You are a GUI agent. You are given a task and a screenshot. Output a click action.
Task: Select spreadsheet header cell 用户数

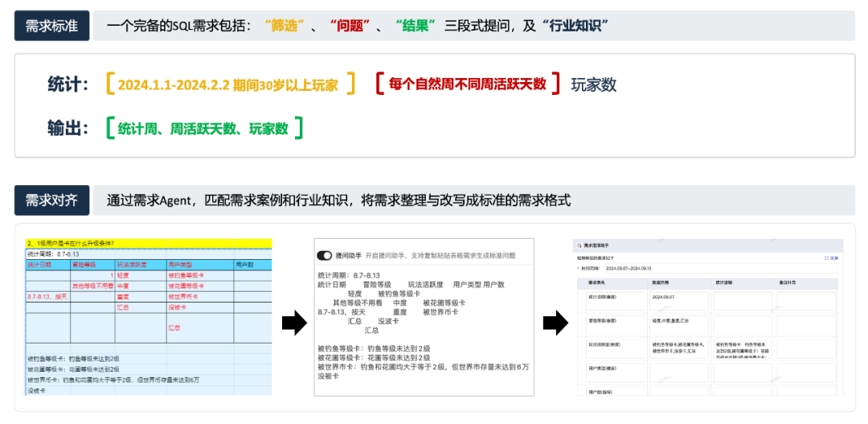[253, 265]
